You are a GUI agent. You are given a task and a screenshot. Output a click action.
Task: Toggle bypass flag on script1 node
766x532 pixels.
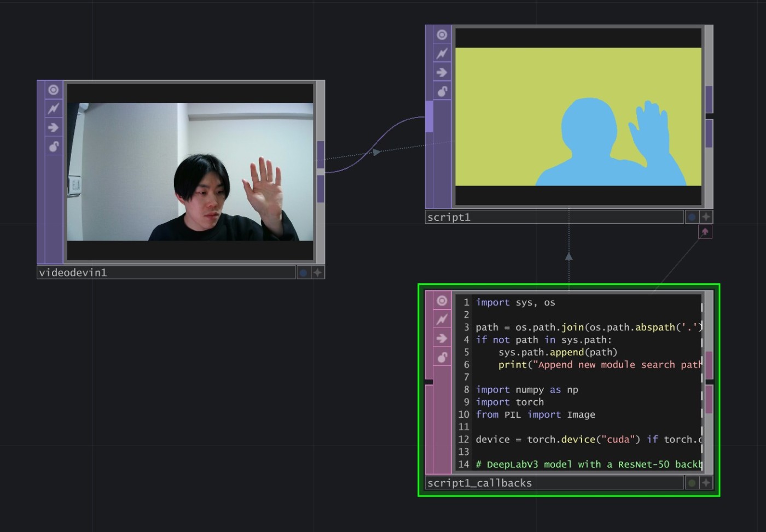pyautogui.click(x=442, y=54)
